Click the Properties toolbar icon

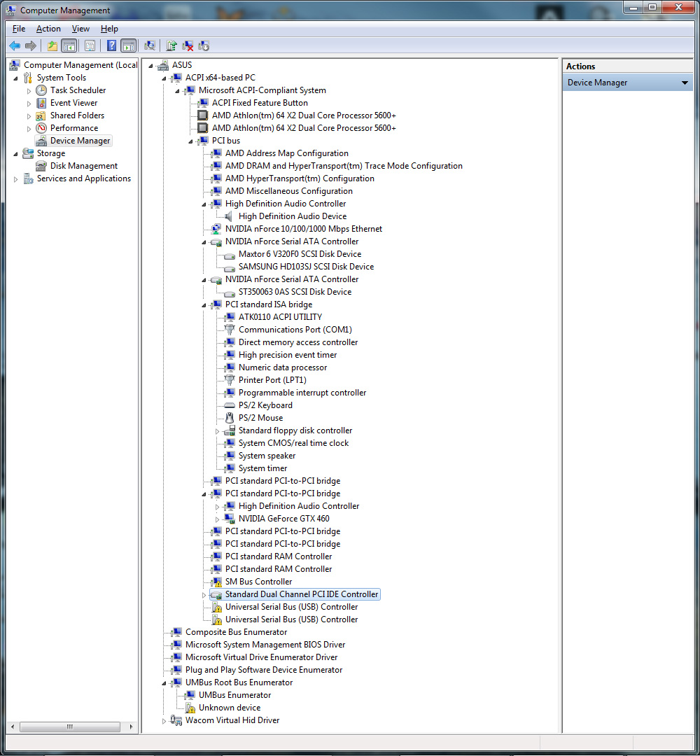point(90,45)
